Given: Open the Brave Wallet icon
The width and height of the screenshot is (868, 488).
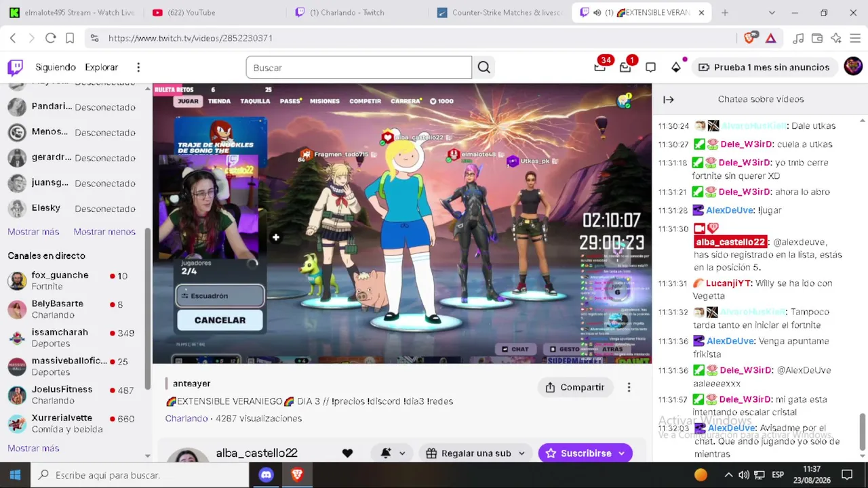Looking at the screenshot, I should [817, 38].
